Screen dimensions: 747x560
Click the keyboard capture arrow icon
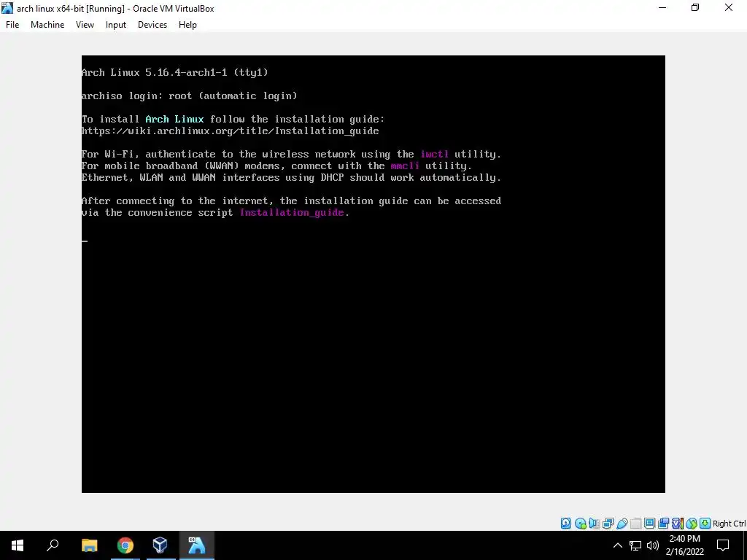705,524
